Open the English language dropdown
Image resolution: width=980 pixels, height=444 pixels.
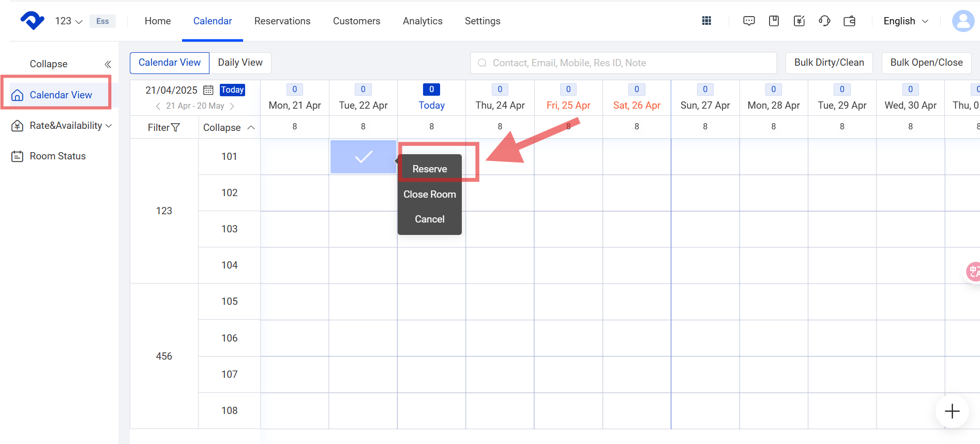tap(906, 21)
